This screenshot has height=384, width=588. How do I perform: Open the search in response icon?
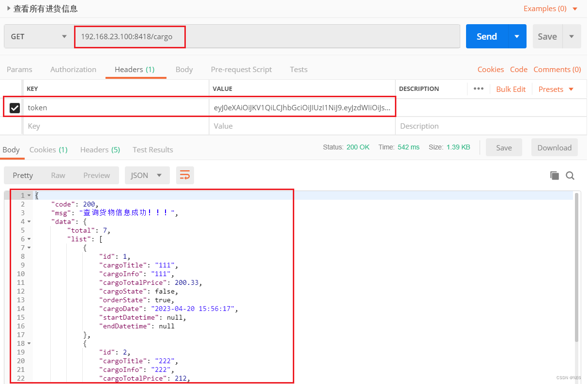[x=570, y=176]
